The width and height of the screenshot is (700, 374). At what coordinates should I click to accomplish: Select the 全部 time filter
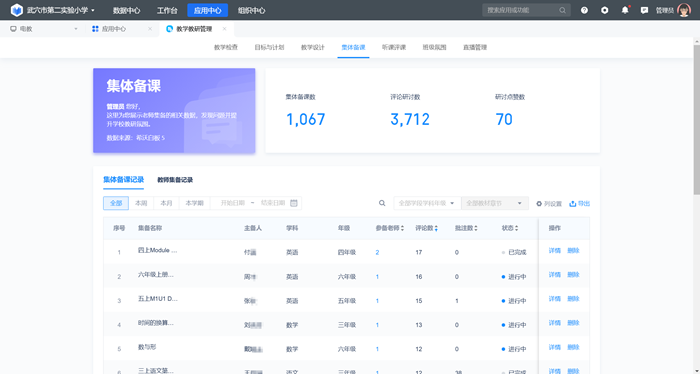point(116,203)
